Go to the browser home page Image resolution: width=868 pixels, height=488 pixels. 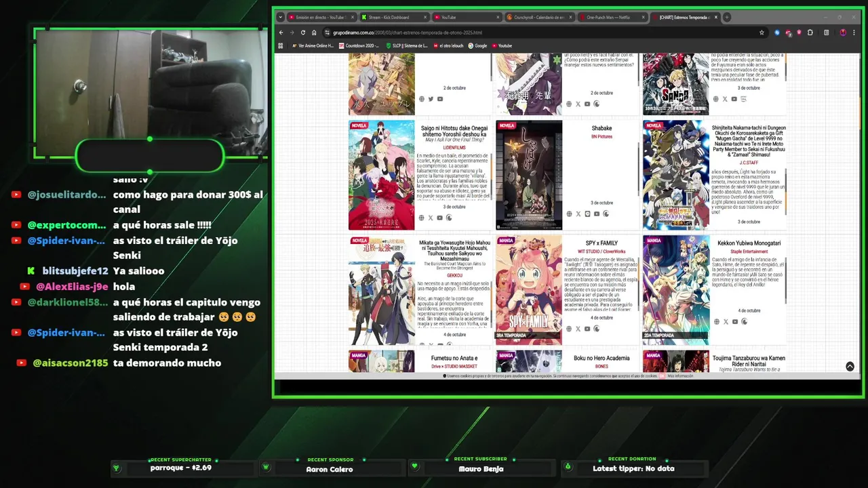(314, 33)
